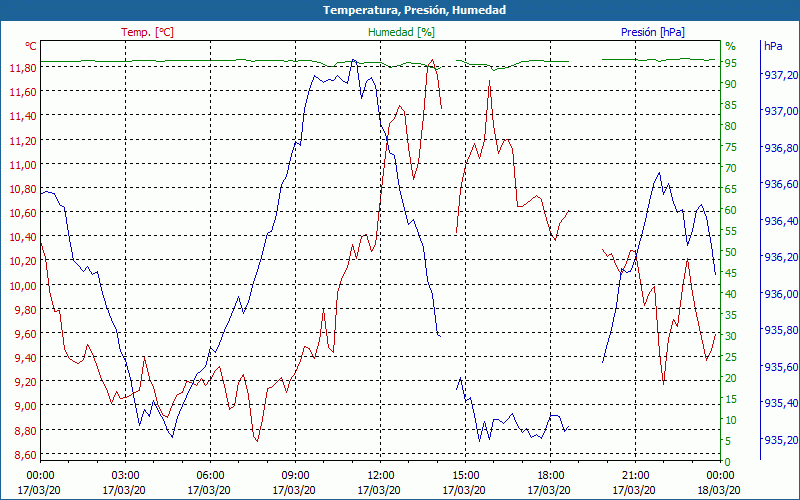Click the 936,00 pressure axis value
The image size is (800, 500).
point(780,294)
